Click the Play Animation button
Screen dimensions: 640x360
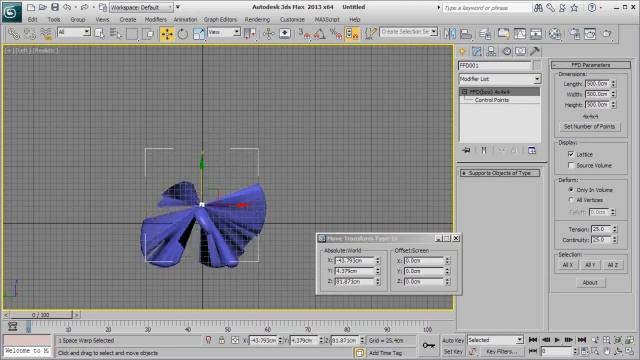click(x=557, y=340)
